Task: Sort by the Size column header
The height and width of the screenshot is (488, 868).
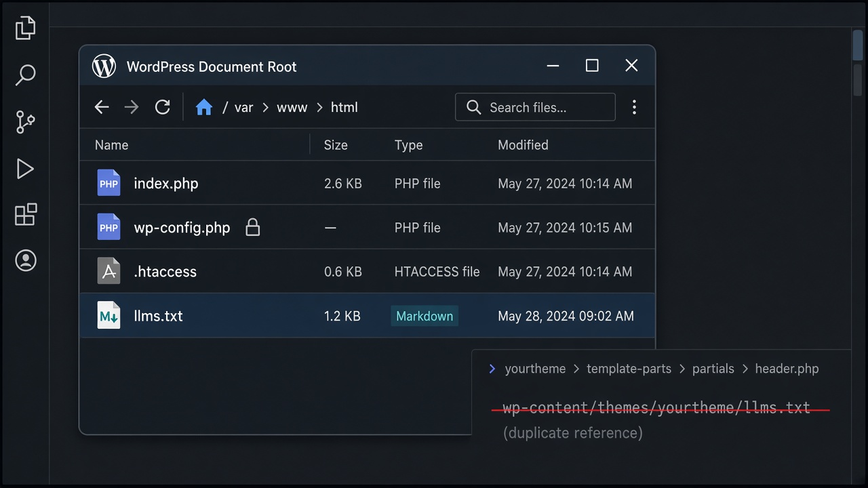Action: [336, 145]
